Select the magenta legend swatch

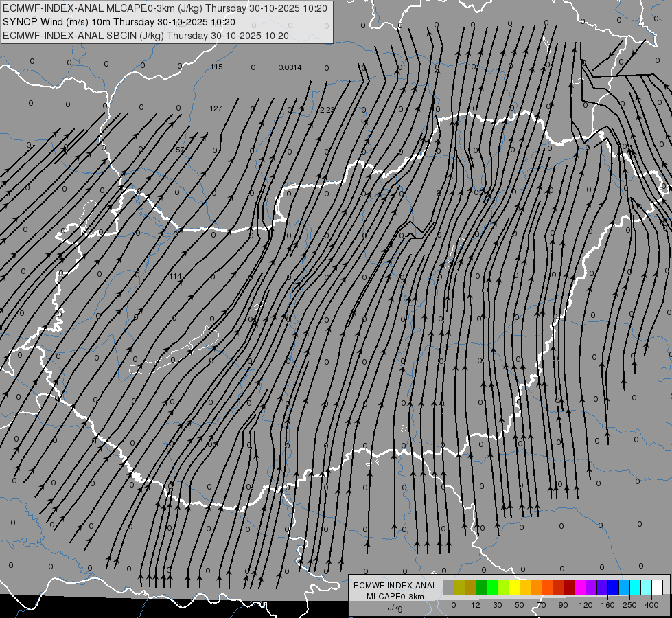pos(580,587)
